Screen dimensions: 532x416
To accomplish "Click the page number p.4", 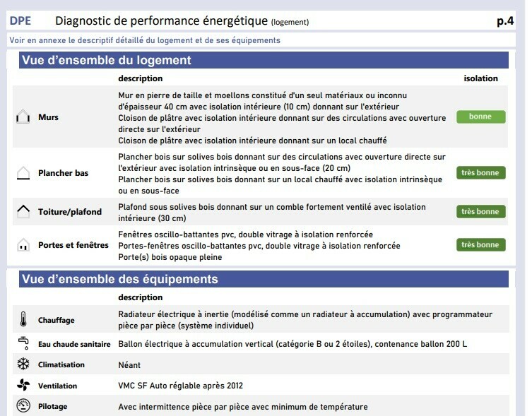I will 504,21.
